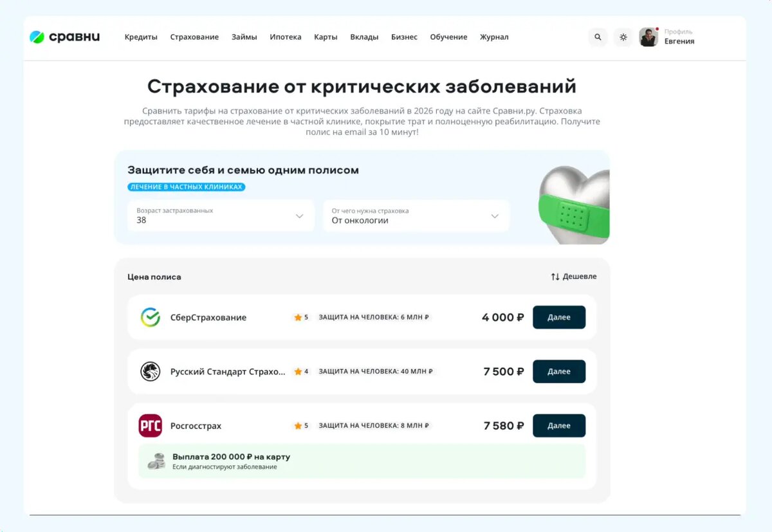Open the Кредиты menu
772x532 pixels.
point(141,37)
